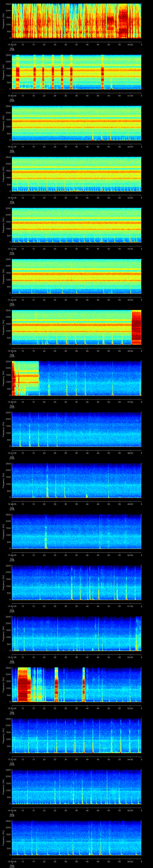The width and height of the screenshot is (153, 868).
Task: Click the 15:39:05 start time label
Action: [12, 44]
